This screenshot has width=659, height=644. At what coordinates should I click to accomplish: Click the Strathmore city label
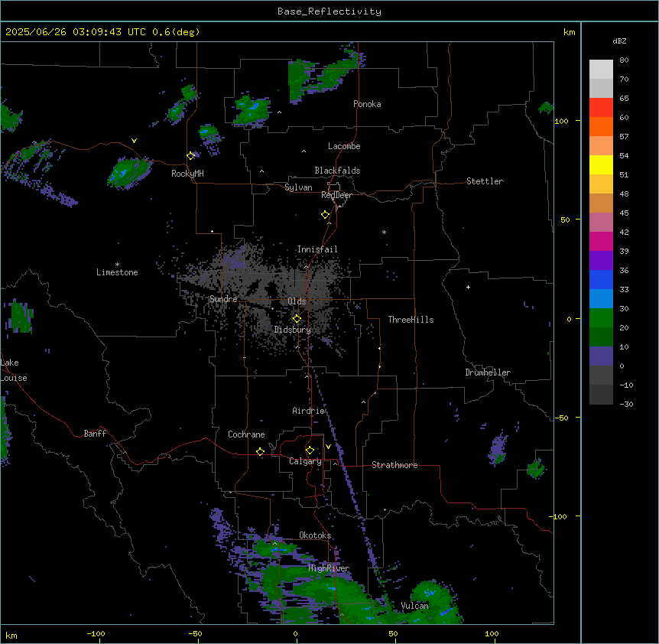(394, 465)
